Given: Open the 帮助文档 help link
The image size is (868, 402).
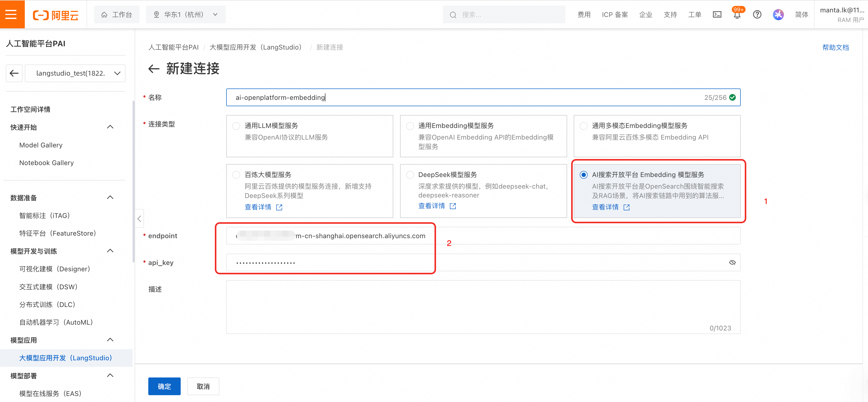Looking at the screenshot, I should pos(835,48).
